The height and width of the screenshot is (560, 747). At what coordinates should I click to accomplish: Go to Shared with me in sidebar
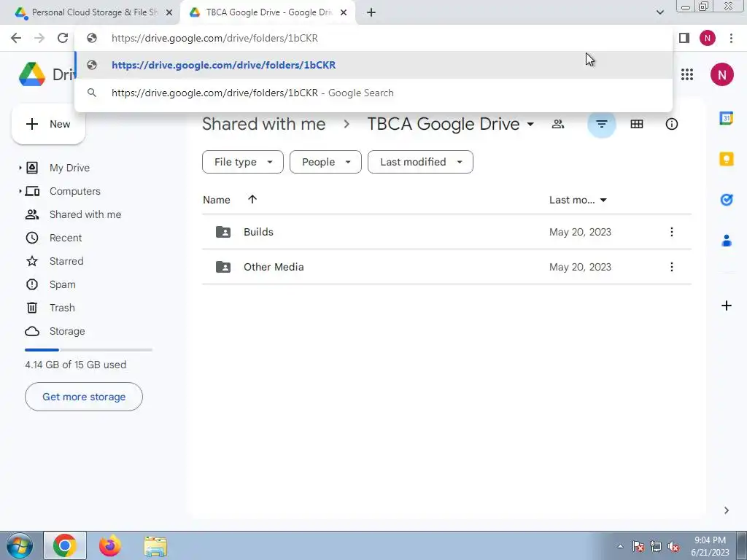(x=85, y=214)
